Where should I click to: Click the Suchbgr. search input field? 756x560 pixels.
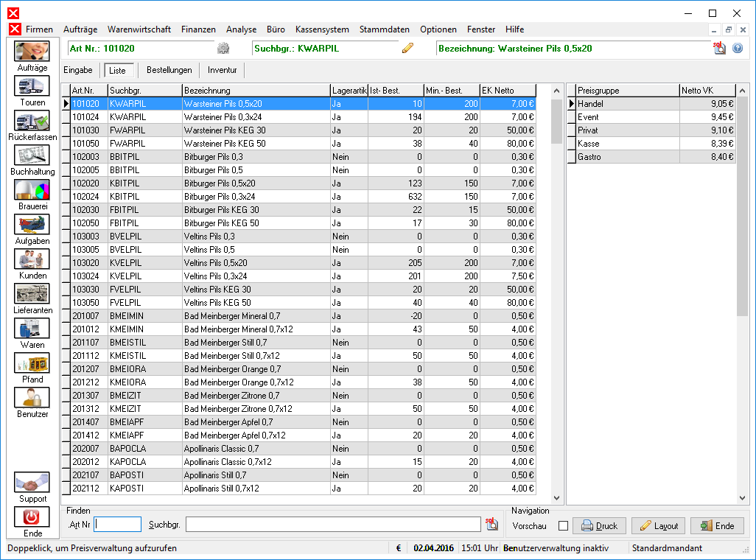[333, 525]
